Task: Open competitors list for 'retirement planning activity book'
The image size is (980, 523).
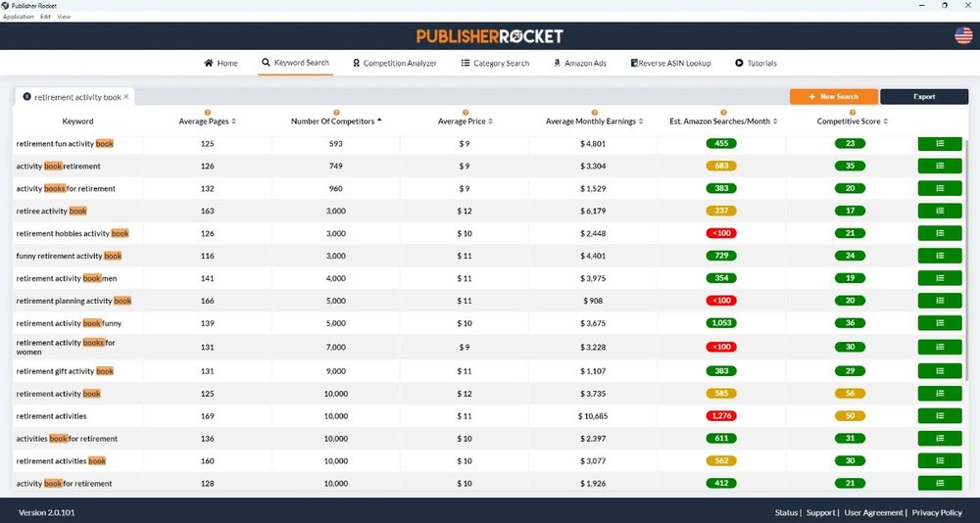Action: 940,302
